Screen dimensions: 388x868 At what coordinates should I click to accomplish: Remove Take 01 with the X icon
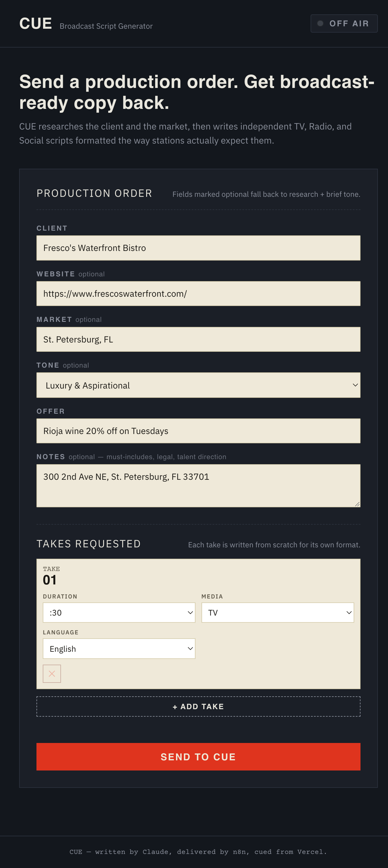[x=52, y=674]
